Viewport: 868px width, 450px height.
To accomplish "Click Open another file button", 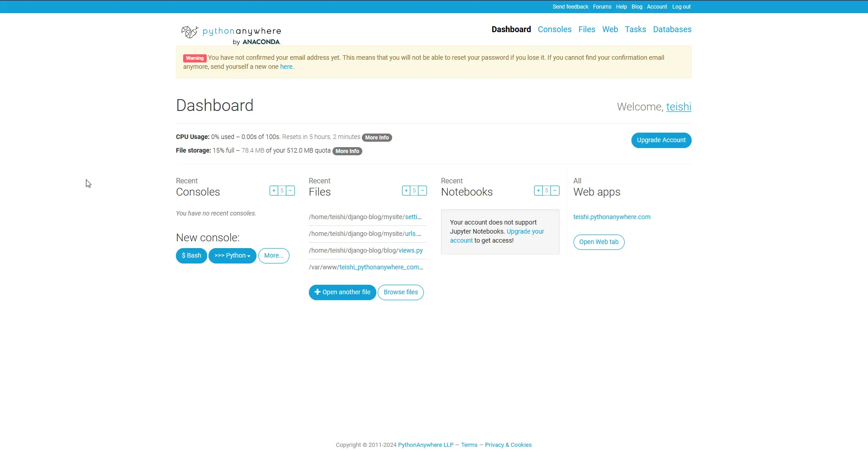I will (x=342, y=292).
